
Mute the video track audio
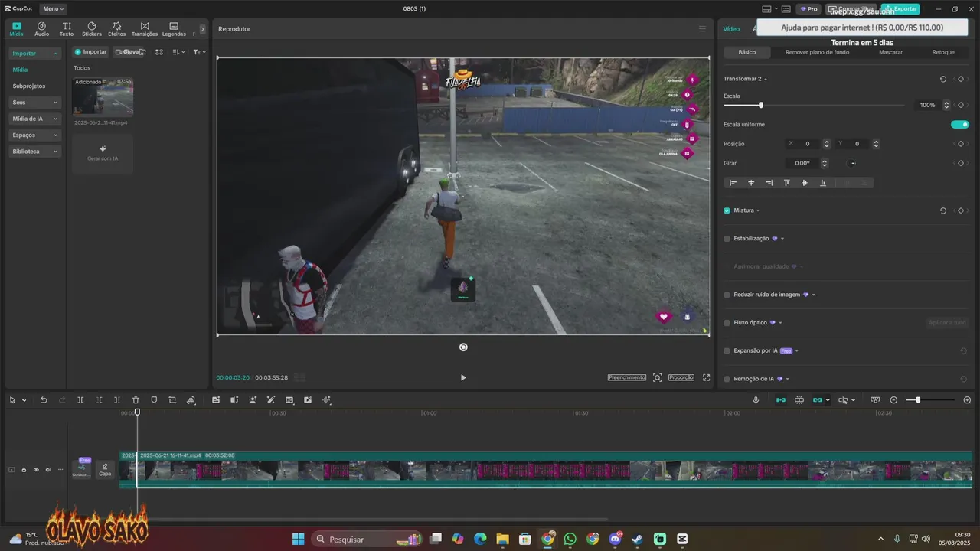pos(48,470)
